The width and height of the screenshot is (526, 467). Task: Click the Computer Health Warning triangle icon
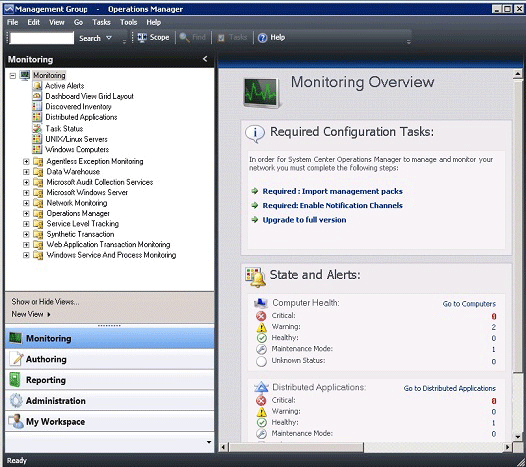(x=261, y=327)
